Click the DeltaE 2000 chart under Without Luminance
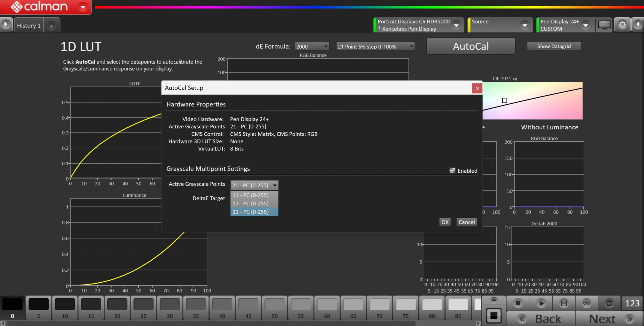 point(548,253)
